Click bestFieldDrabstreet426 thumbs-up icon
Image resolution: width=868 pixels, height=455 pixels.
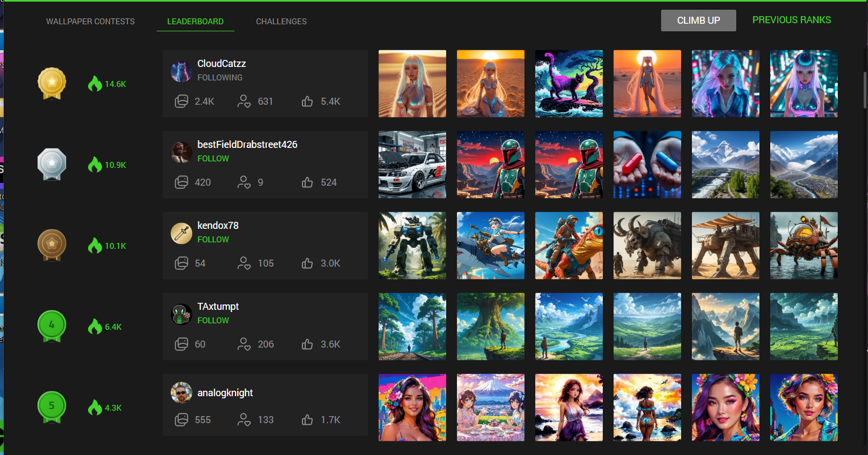tap(307, 182)
